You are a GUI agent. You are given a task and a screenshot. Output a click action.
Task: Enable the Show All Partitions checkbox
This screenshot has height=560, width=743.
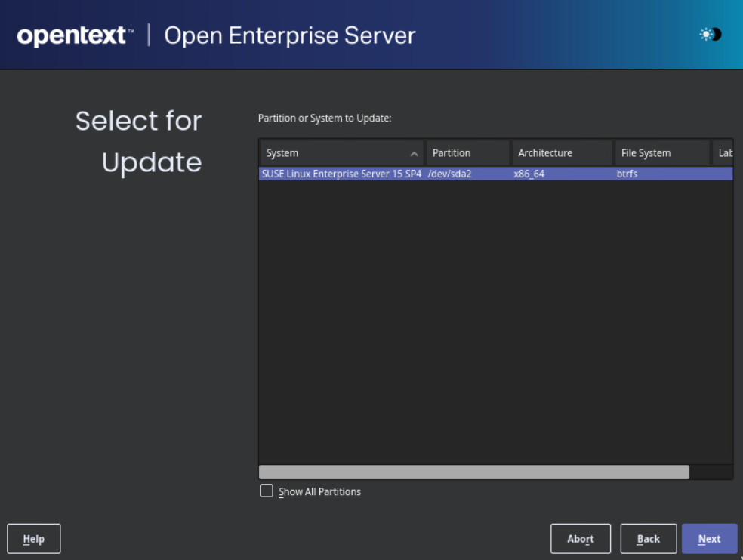pos(267,491)
